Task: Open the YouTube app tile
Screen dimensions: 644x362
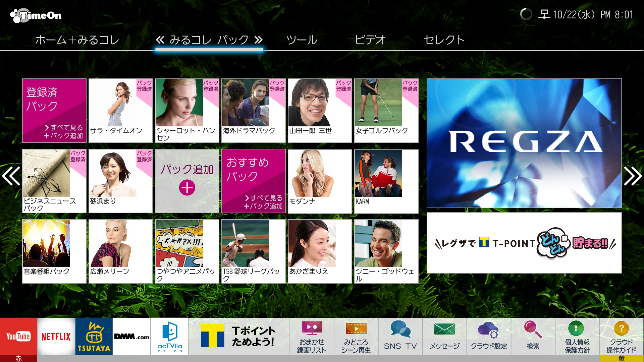Action: pyautogui.click(x=19, y=336)
